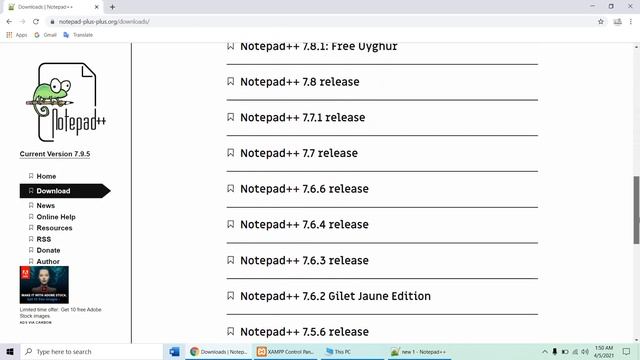Open Notepad++ 7.6.4 release link
This screenshot has height=360, width=640.
[x=304, y=224]
